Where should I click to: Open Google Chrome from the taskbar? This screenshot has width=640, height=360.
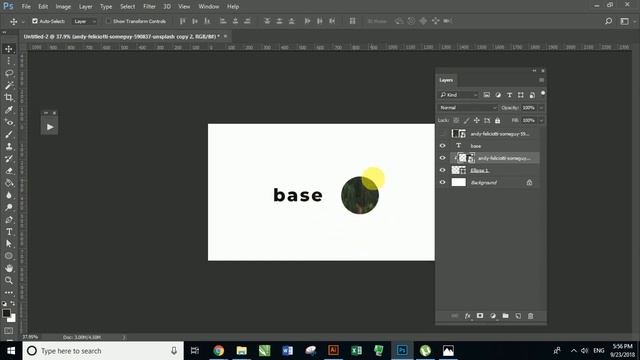pyautogui.click(x=219, y=351)
